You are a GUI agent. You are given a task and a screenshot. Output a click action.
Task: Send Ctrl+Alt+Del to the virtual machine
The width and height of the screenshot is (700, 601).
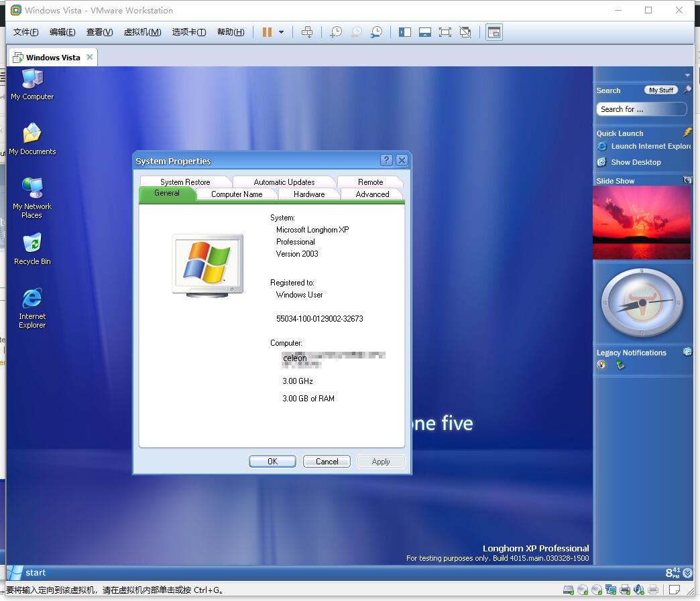pyautogui.click(x=307, y=32)
